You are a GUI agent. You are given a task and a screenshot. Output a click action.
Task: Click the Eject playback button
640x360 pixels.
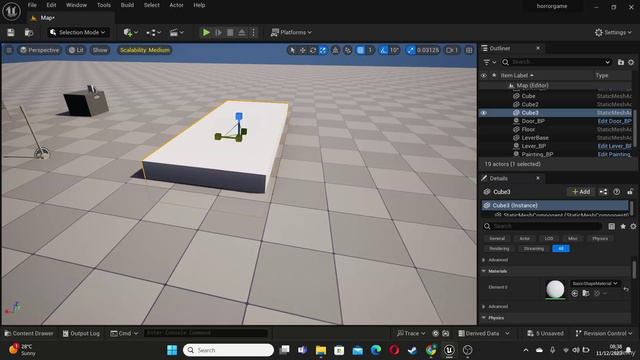(x=242, y=32)
